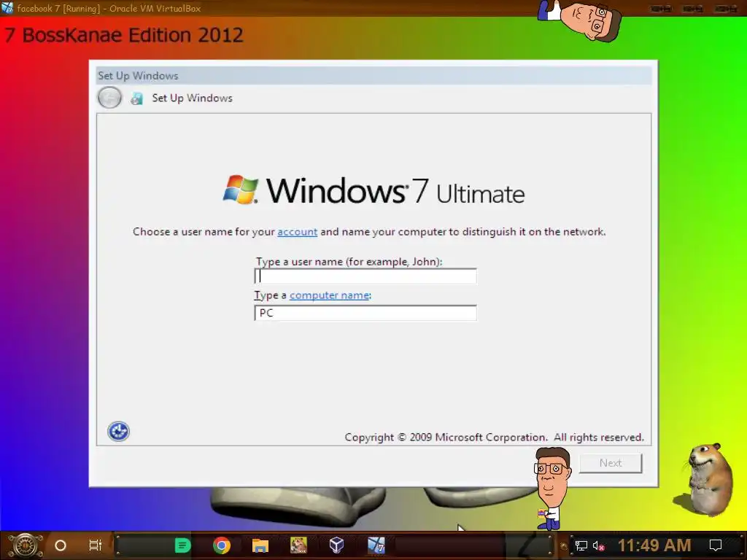Screen dimensions: 747x560
Task: Open the account help link
Action: (x=298, y=232)
